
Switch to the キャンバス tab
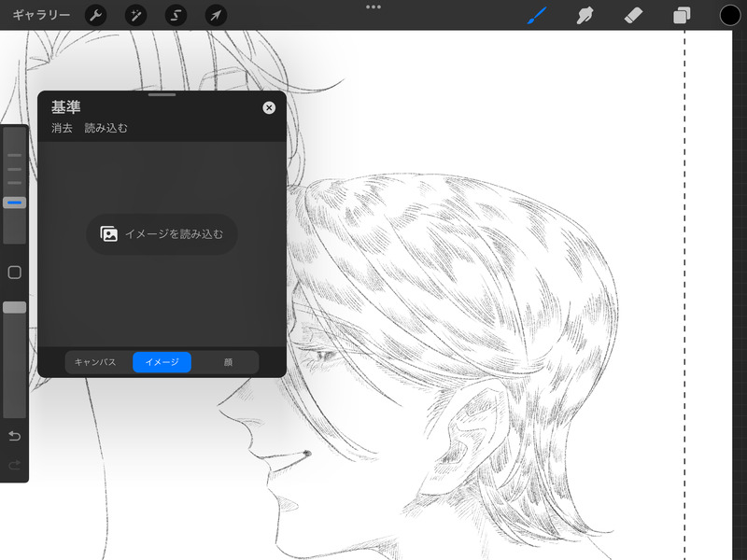click(x=95, y=362)
